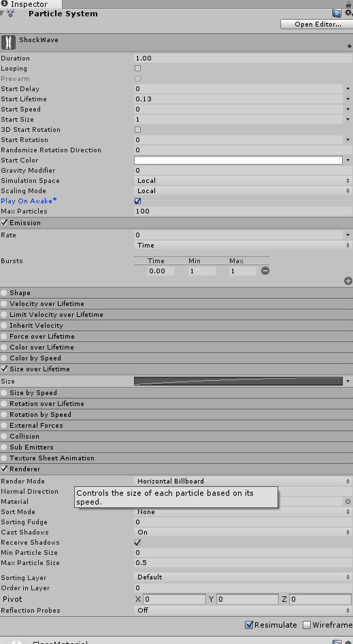
Task: Expand the Size by Speed module header
Action: click(x=176, y=392)
